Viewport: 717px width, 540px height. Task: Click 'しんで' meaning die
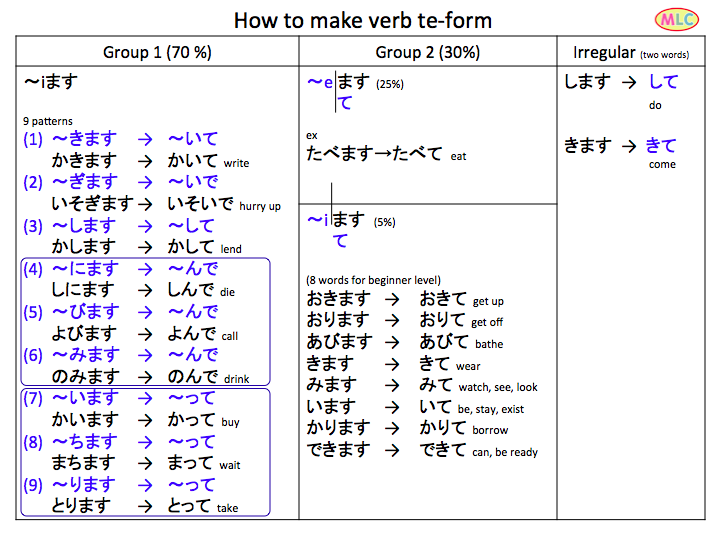tap(191, 289)
